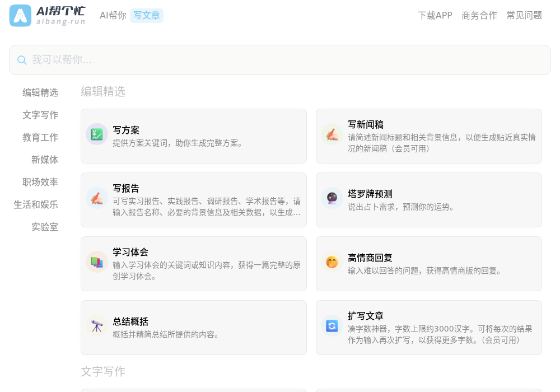
Task: Click the search magnifier icon
Action: click(x=22, y=60)
